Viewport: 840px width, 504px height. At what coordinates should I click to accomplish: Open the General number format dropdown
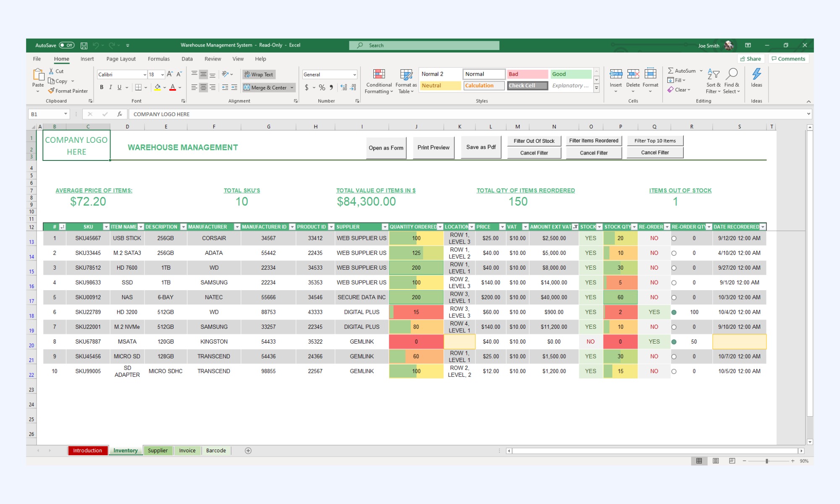pyautogui.click(x=354, y=75)
